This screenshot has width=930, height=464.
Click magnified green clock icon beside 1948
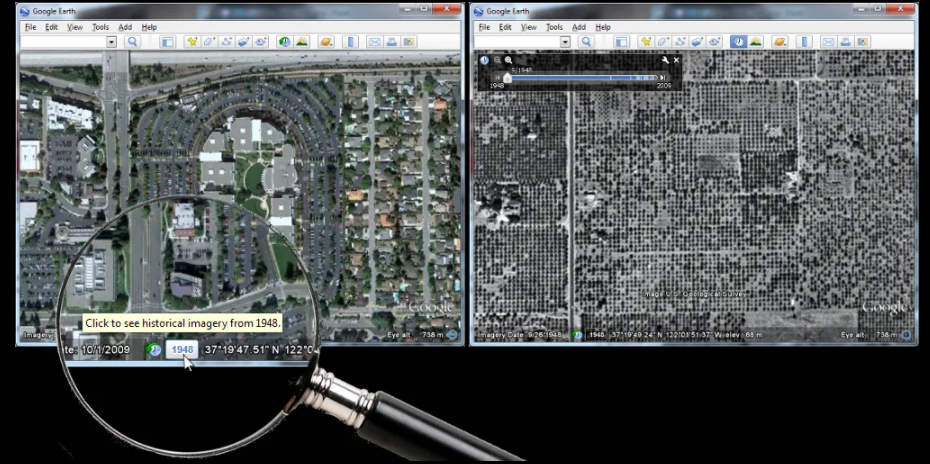tap(154, 349)
